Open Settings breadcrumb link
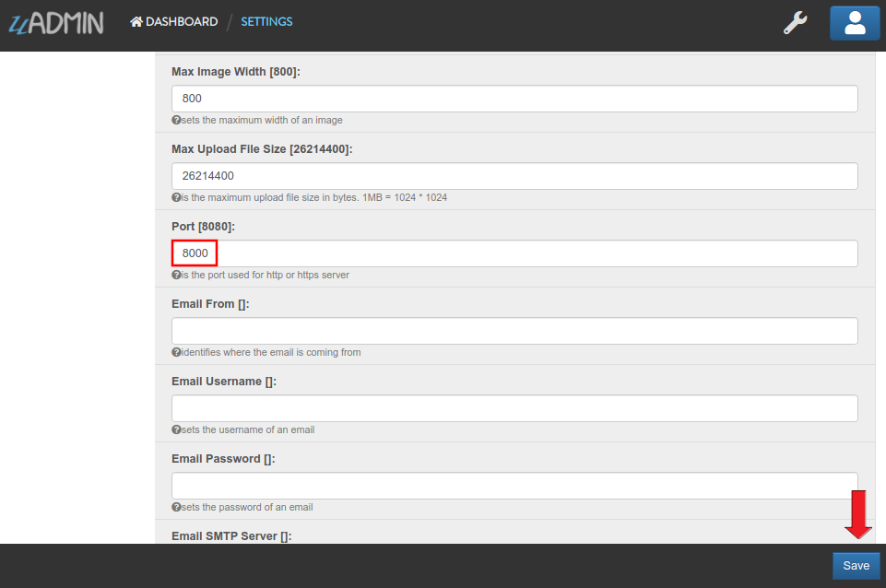 (266, 21)
